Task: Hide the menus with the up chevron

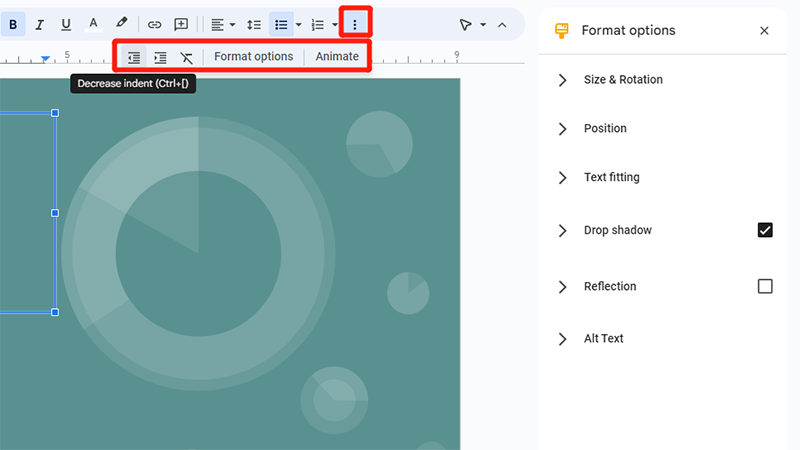Action: click(x=503, y=24)
